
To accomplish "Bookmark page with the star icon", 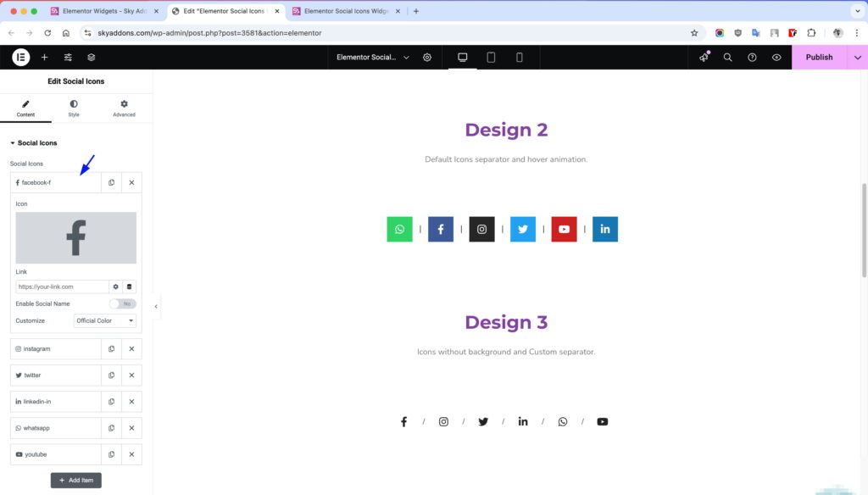I will tap(694, 33).
